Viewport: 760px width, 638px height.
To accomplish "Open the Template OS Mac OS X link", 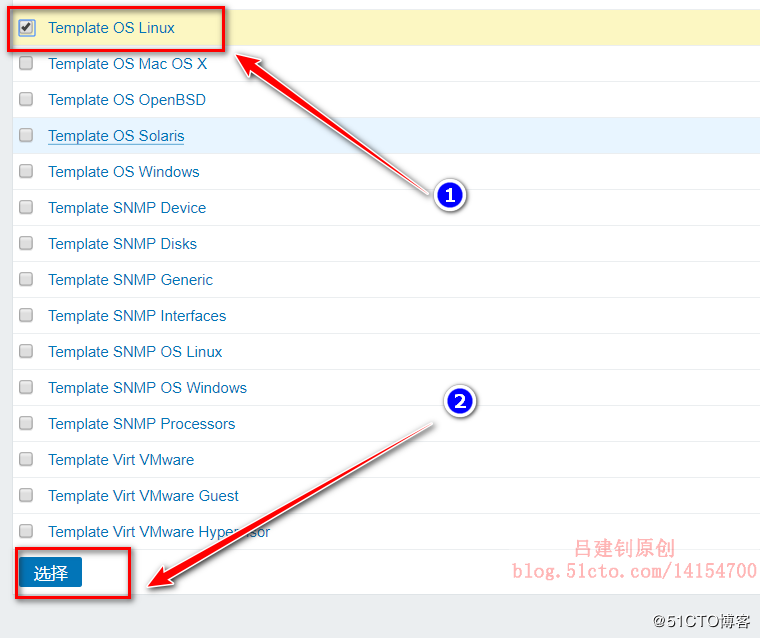I will [127, 64].
